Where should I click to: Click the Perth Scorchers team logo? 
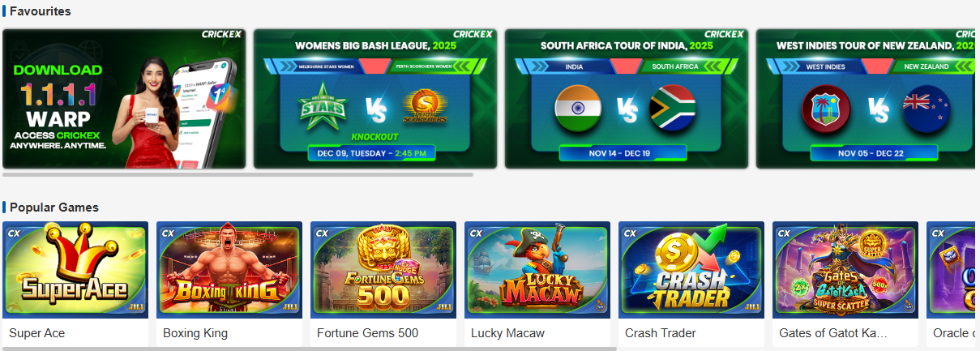pos(425,107)
